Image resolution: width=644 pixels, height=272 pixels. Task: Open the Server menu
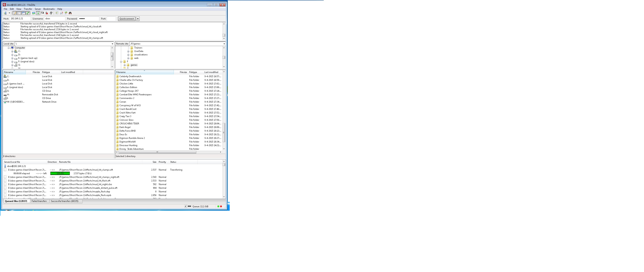(x=38, y=9)
